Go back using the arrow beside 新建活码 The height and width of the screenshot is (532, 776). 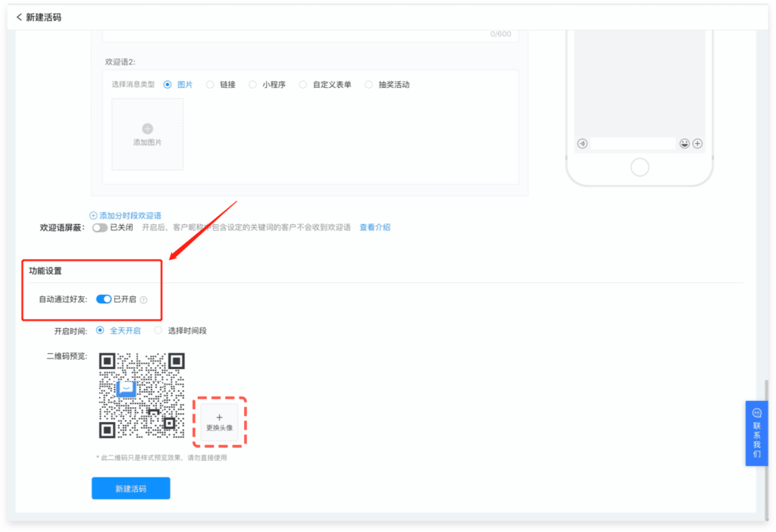[19, 17]
